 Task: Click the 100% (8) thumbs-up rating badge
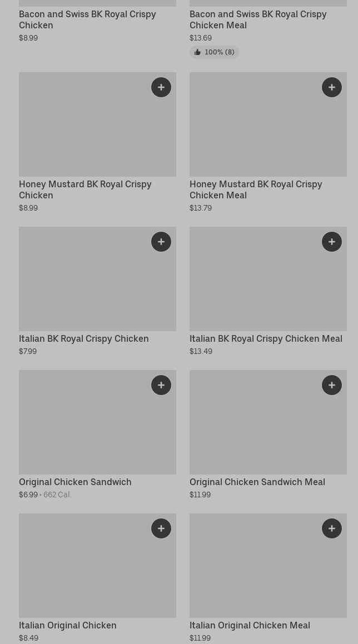coord(215,52)
